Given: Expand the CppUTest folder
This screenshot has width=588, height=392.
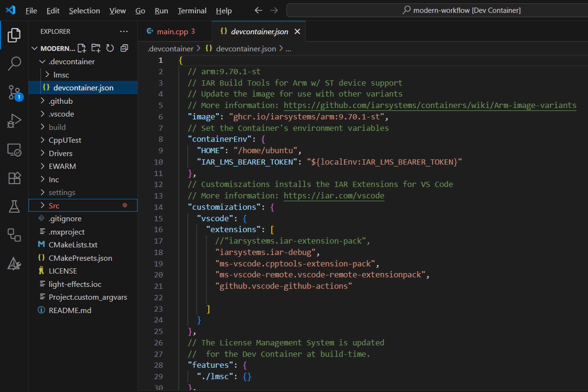Looking at the screenshot, I should click(42, 140).
